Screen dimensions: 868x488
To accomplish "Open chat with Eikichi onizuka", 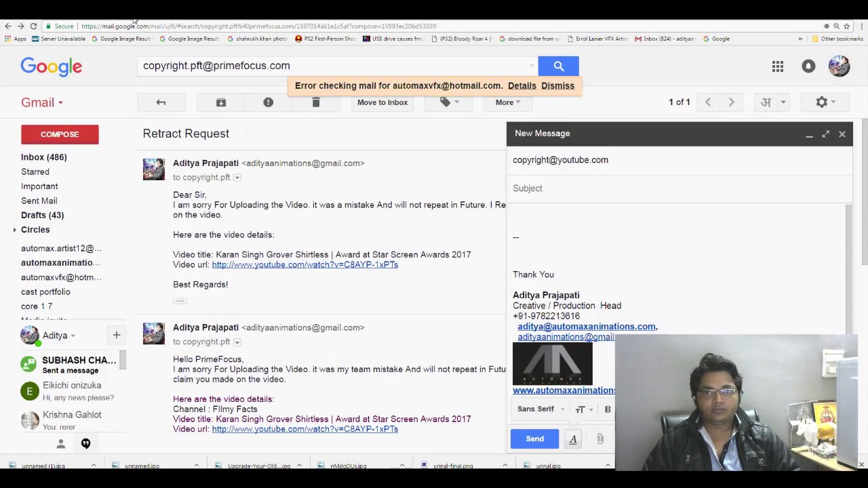I will click(x=70, y=391).
